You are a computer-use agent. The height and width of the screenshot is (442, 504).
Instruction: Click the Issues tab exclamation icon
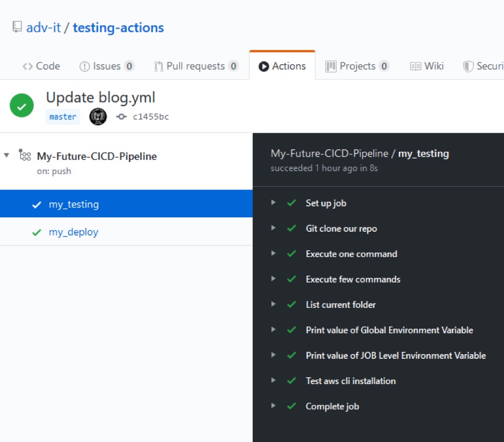click(x=84, y=65)
